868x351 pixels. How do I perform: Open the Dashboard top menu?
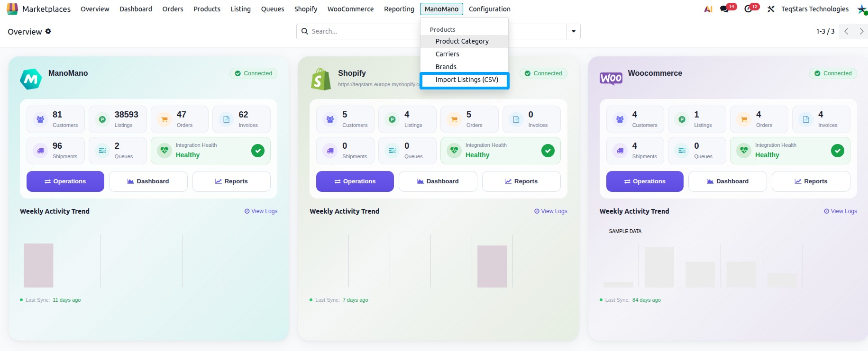coord(136,9)
